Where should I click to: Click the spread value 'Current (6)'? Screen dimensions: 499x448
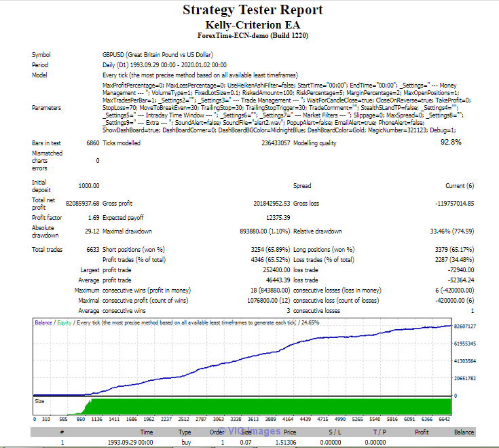pos(460,186)
